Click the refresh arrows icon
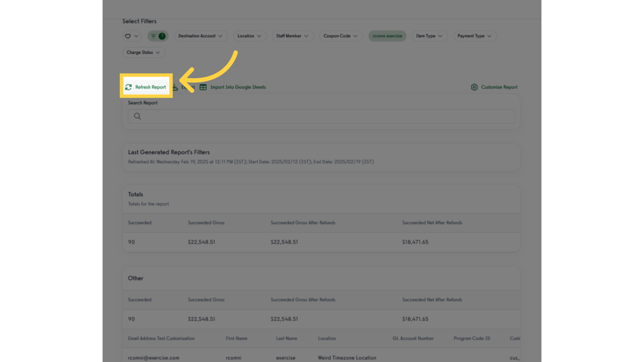 click(x=128, y=87)
